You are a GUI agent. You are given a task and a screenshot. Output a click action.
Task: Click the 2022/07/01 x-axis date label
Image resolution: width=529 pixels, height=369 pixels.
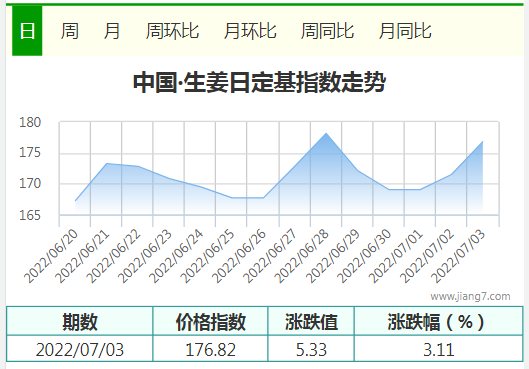[395, 256]
